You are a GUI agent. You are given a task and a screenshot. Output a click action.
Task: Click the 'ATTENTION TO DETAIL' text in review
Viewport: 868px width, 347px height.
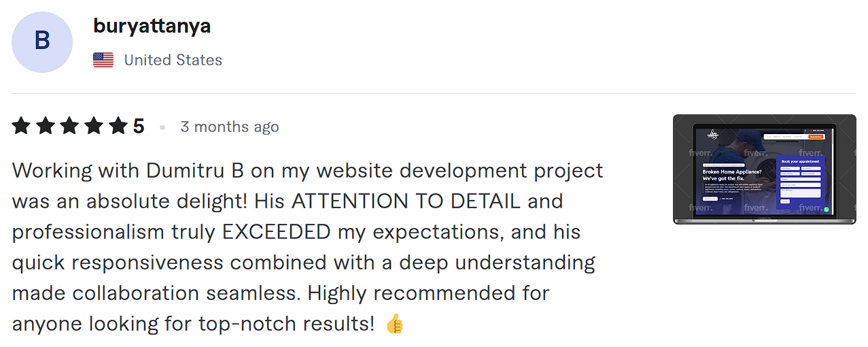(x=406, y=201)
